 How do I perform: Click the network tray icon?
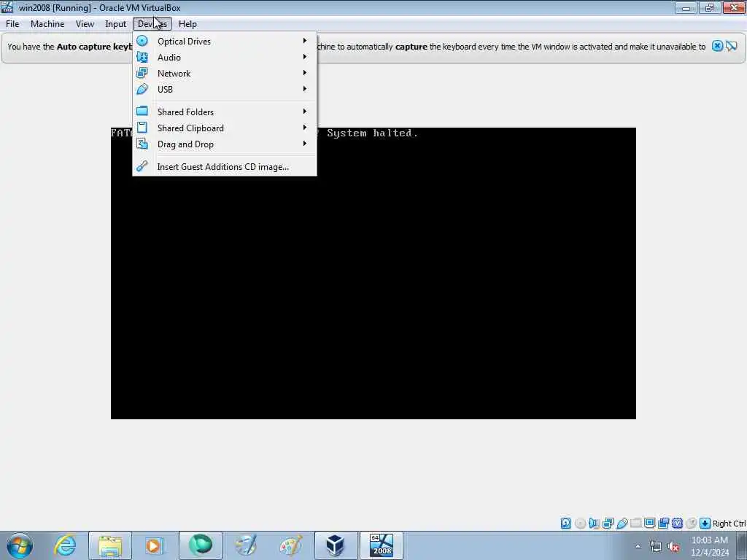656,547
